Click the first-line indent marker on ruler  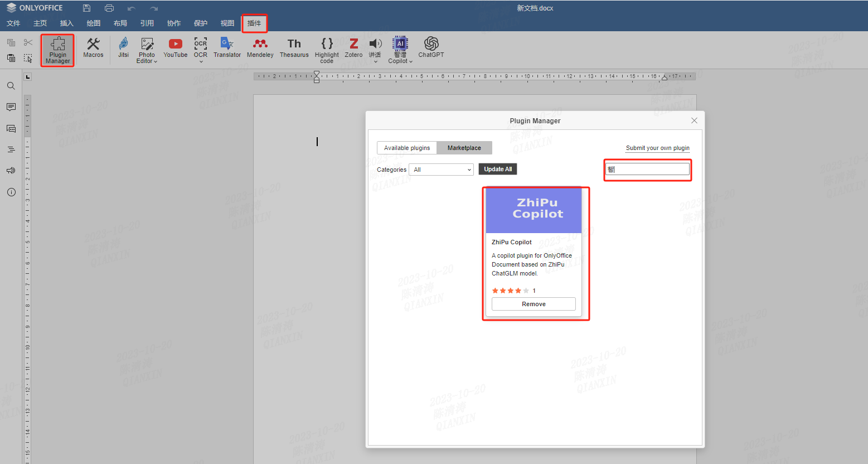317,74
